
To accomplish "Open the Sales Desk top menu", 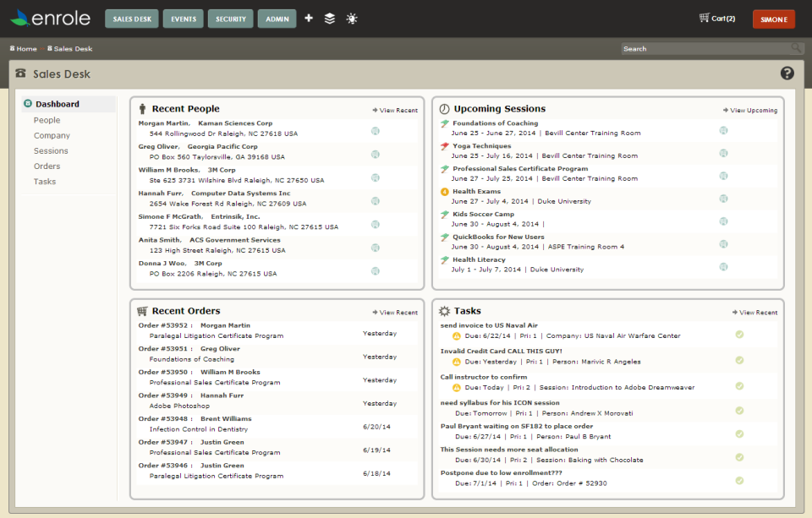I will pos(132,19).
